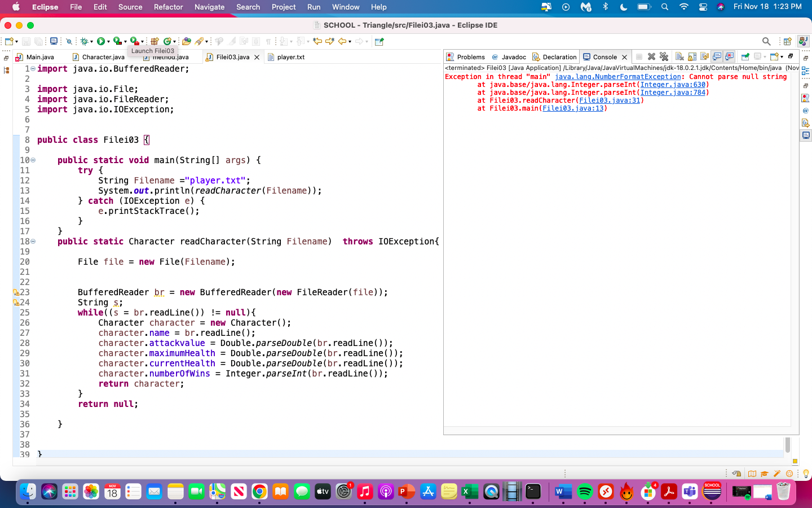The height and width of the screenshot is (508, 812).
Task: Click the Back navigation arrow
Action: 342,41
